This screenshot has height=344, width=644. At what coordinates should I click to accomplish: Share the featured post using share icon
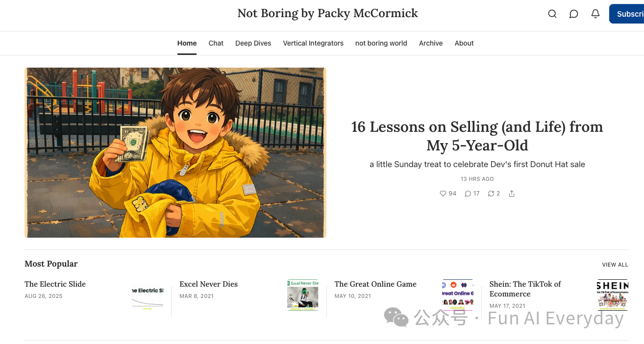coord(512,194)
